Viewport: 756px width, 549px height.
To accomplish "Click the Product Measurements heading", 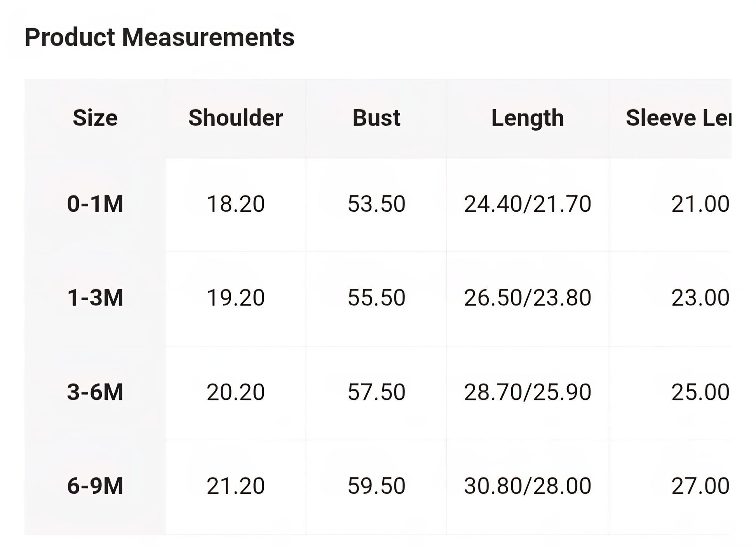I will click(159, 38).
